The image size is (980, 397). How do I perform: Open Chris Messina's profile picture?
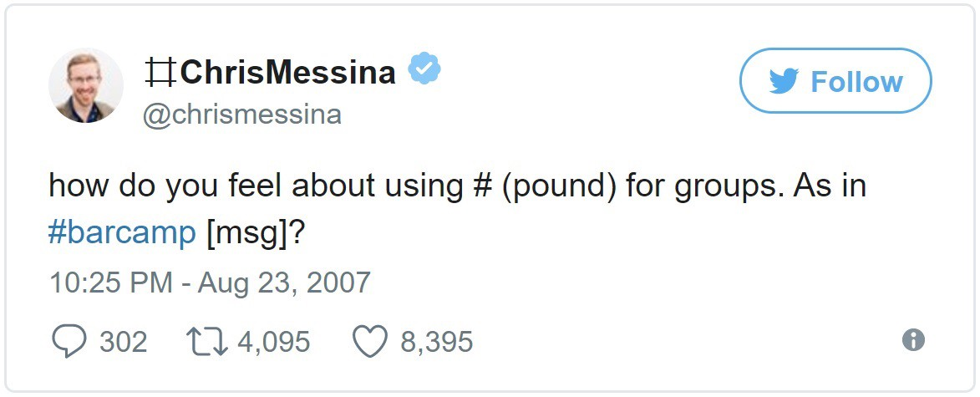coord(86,84)
